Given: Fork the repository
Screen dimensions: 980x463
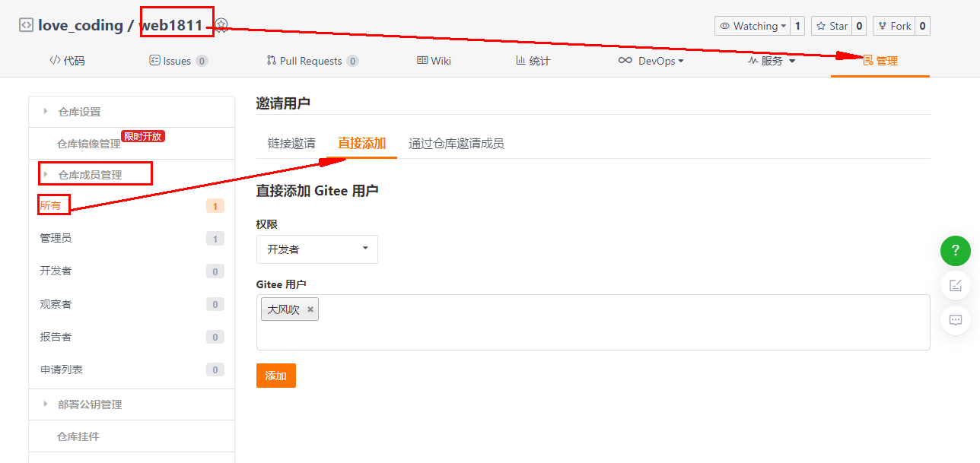Looking at the screenshot, I should tap(894, 26).
